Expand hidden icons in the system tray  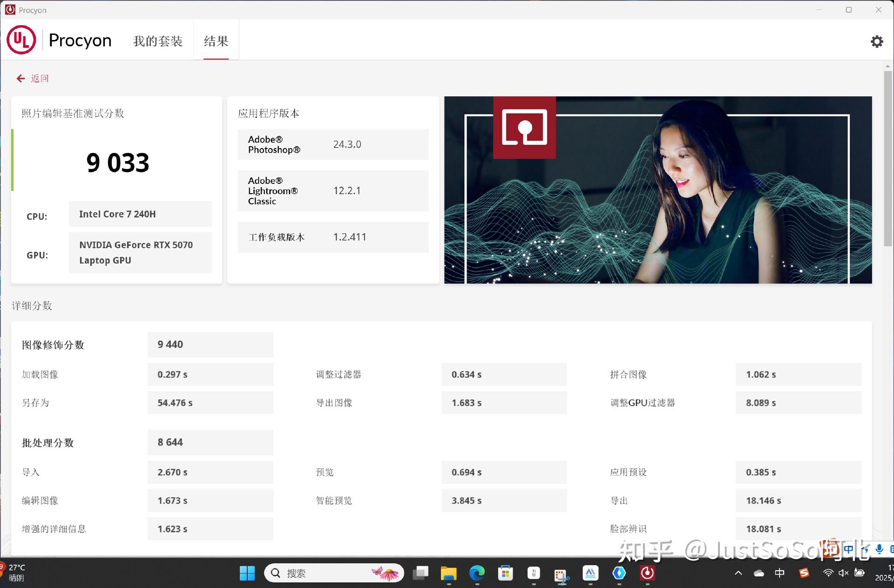tap(738, 573)
